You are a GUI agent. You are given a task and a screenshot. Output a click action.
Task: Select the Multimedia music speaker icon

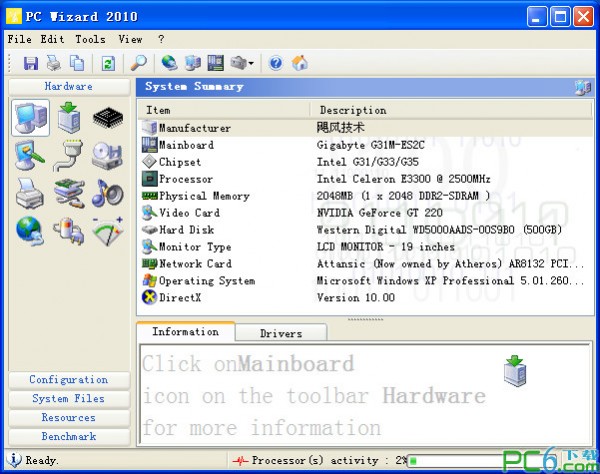click(x=108, y=193)
